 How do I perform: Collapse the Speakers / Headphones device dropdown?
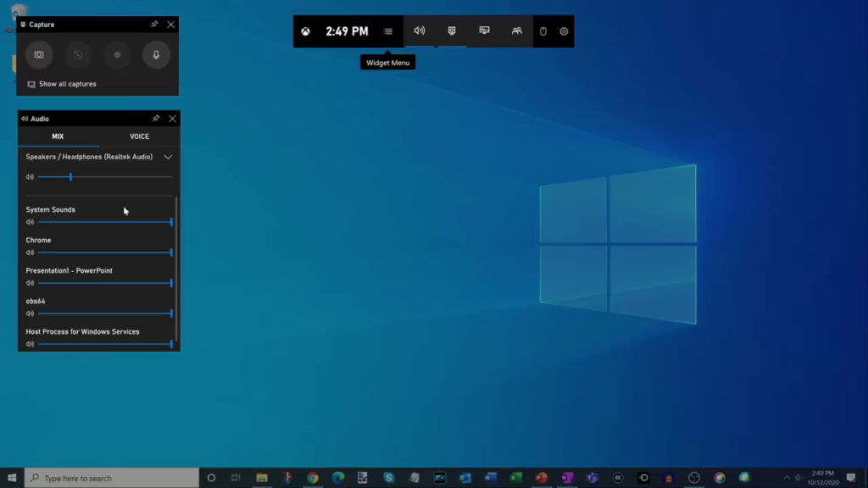point(168,157)
